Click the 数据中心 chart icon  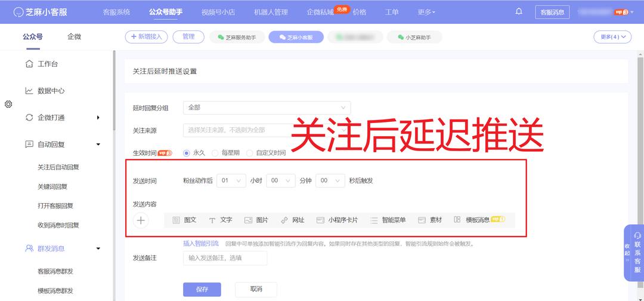29,90
